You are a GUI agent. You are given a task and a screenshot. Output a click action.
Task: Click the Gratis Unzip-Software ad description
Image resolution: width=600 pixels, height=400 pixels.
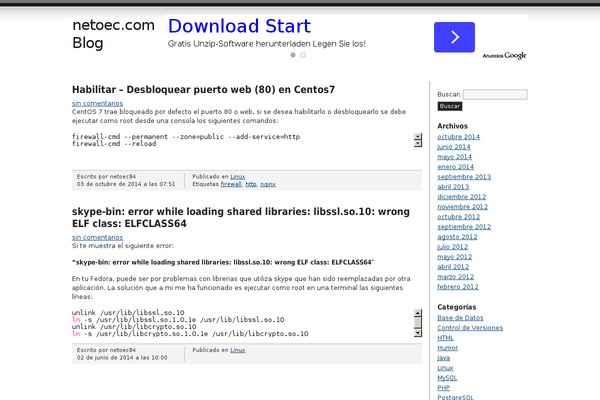tap(267, 44)
